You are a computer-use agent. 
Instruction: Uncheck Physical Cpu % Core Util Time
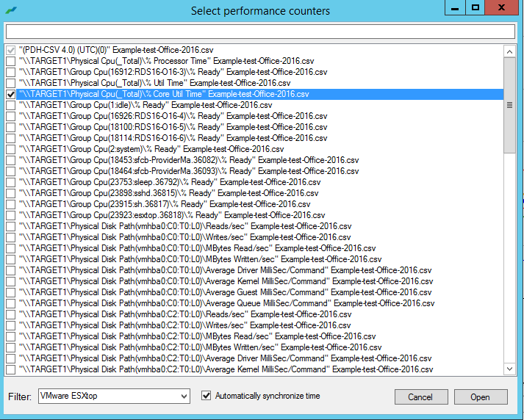(11, 94)
